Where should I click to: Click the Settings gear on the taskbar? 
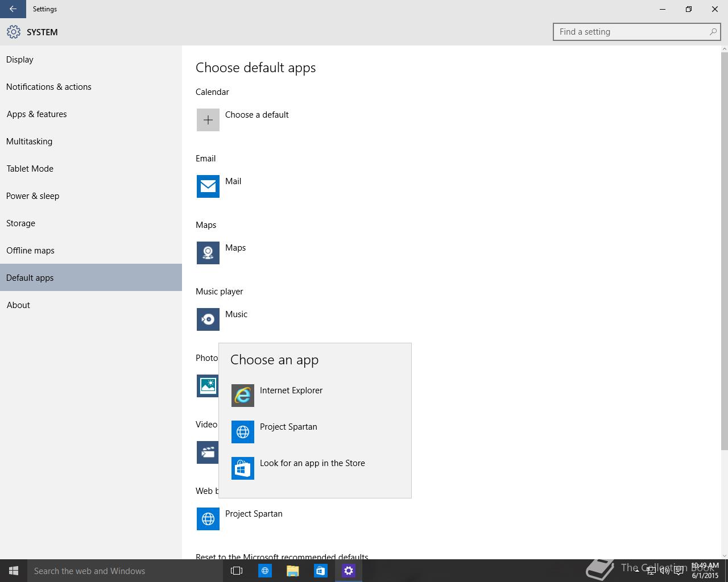pyautogui.click(x=349, y=571)
